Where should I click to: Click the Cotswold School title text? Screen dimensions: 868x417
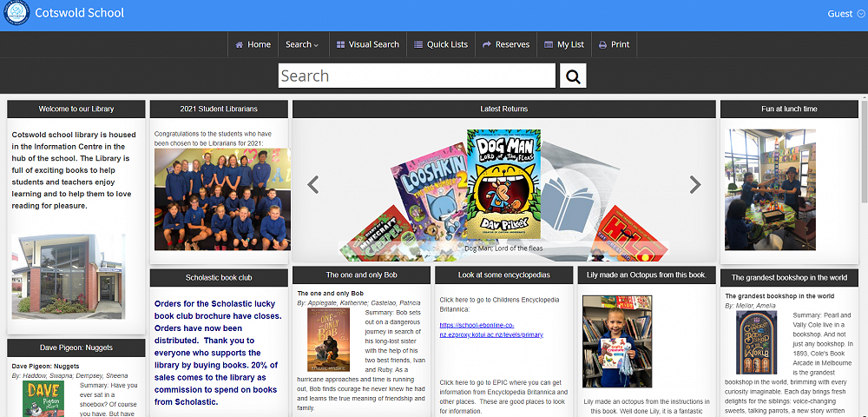tap(79, 14)
